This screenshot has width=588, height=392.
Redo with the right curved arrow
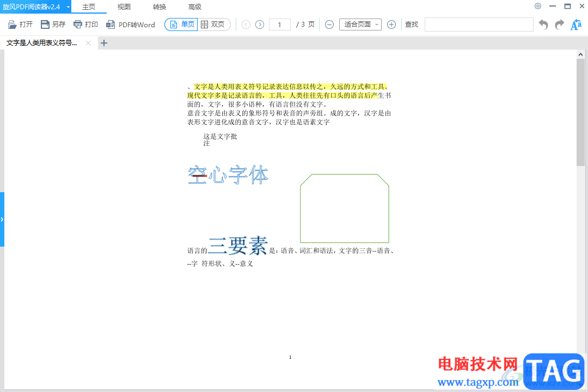[560, 24]
